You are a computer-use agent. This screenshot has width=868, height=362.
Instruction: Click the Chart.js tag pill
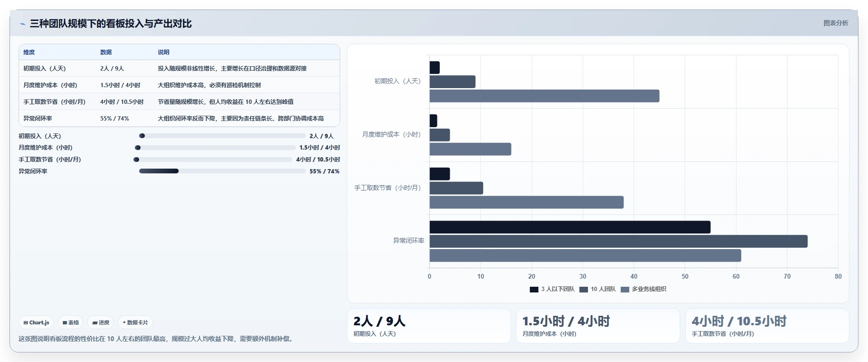(x=37, y=322)
